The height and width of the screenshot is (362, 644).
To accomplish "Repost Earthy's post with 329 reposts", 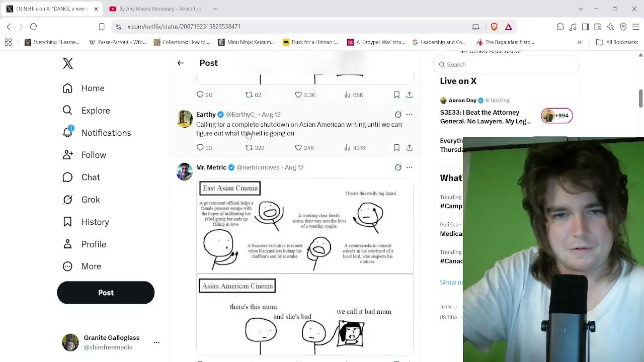I will [255, 147].
